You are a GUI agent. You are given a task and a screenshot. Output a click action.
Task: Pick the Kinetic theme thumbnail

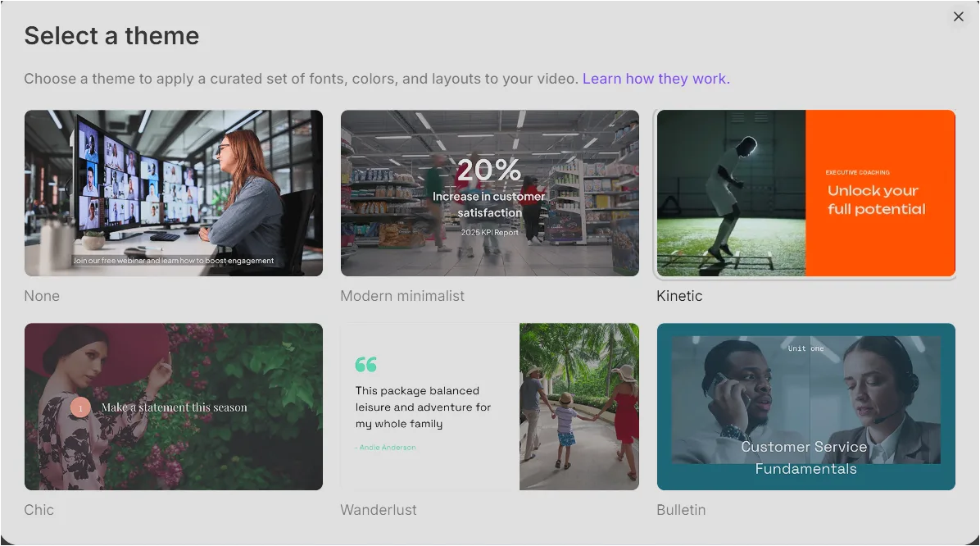pos(806,193)
